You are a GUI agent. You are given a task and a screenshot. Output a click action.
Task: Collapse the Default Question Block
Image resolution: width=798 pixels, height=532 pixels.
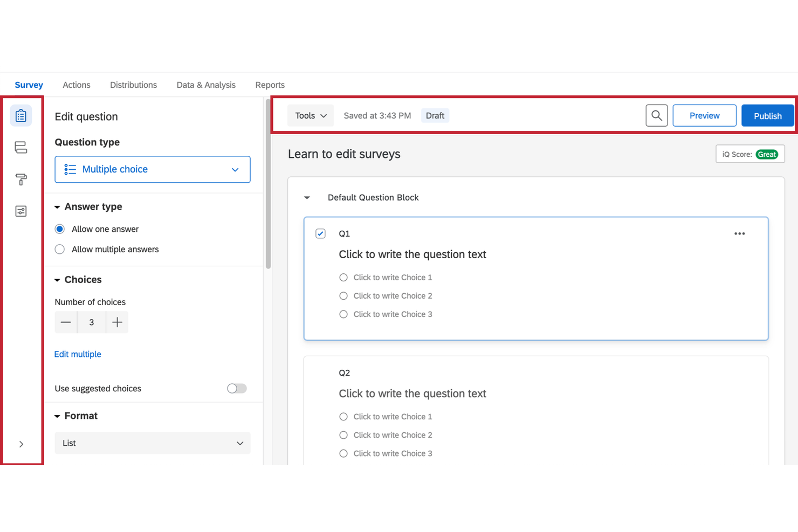coord(307,197)
